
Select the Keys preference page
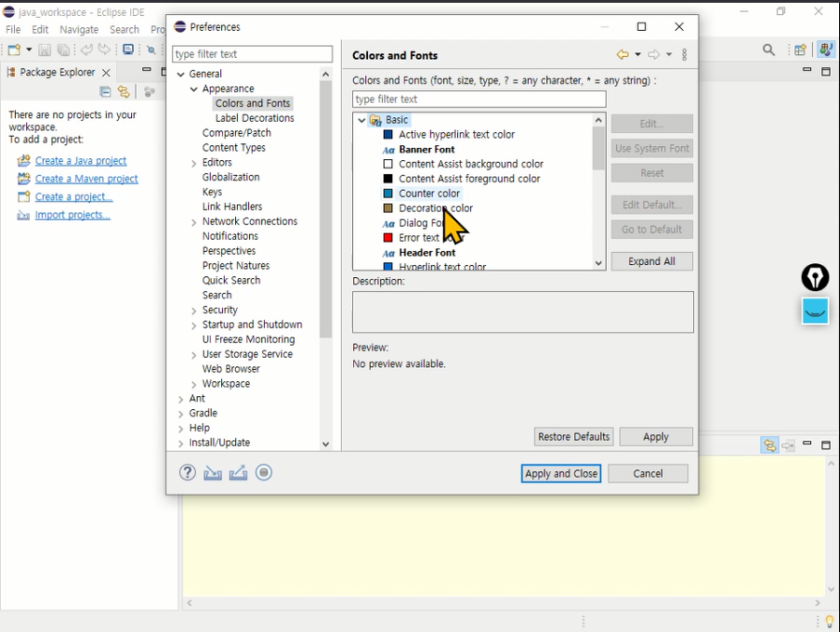(213, 192)
